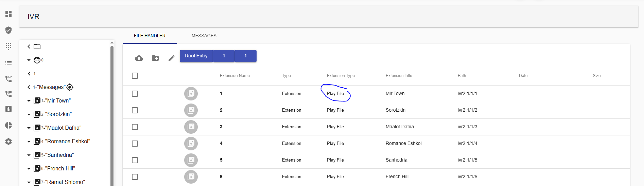The width and height of the screenshot is (644, 186).
Task: Open the pie chart icon in the sidebar
Action: [x=8, y=125]
